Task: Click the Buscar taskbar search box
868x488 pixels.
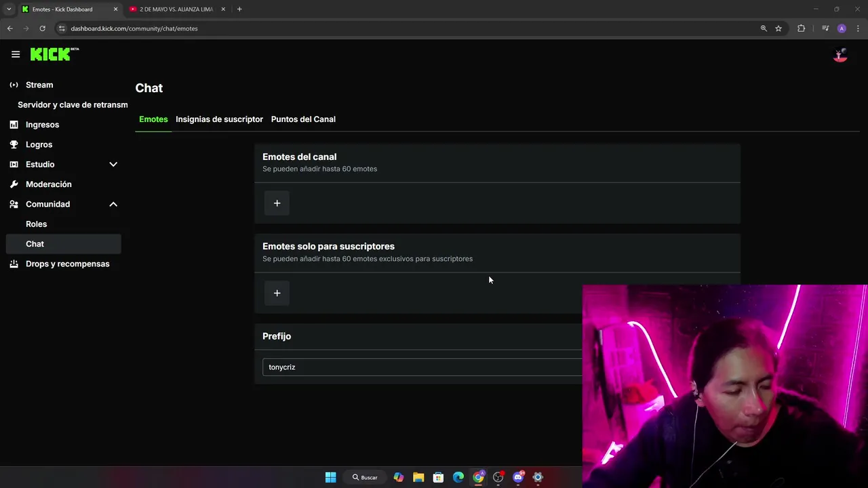Action: pos(365,477)
